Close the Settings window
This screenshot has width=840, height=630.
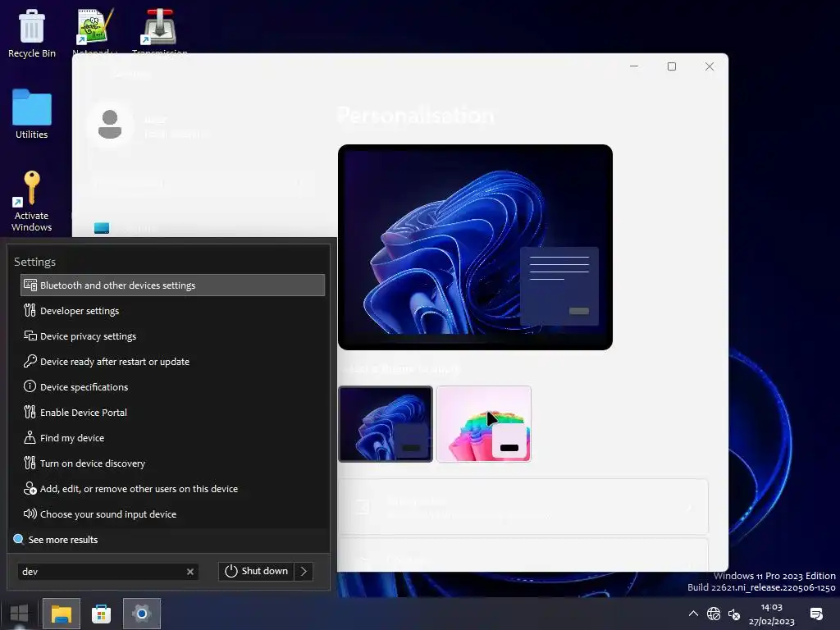(710, 66)
